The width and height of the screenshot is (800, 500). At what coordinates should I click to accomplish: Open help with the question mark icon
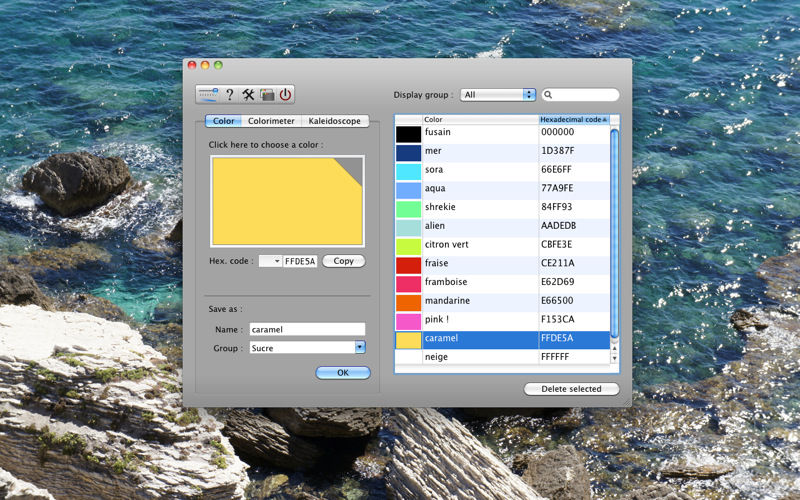coord(230,94)
